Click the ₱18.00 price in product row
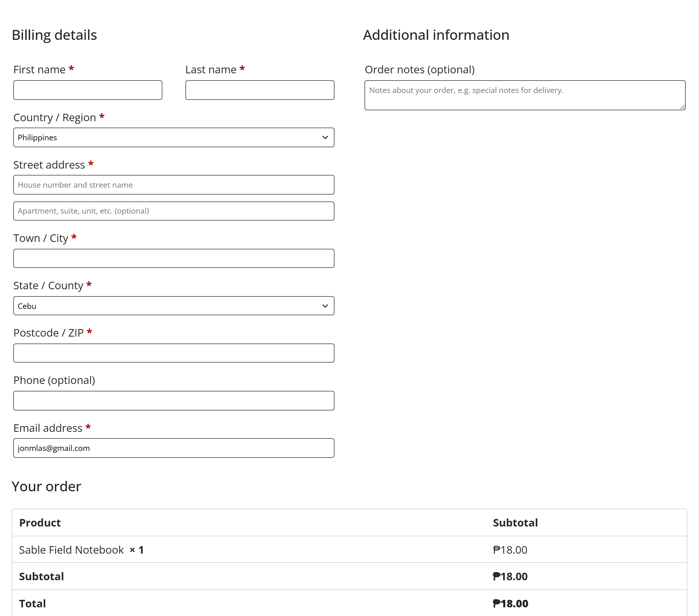 (x=510, y=550)
